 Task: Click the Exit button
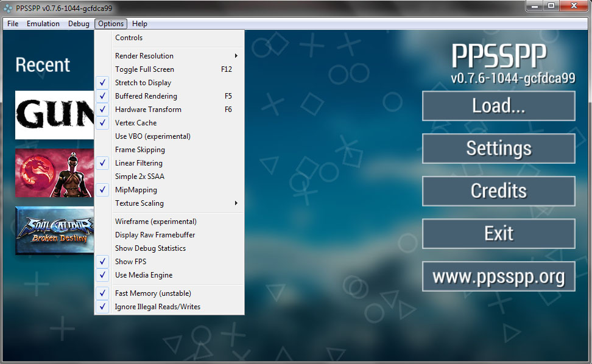click(x=498, y=234)
